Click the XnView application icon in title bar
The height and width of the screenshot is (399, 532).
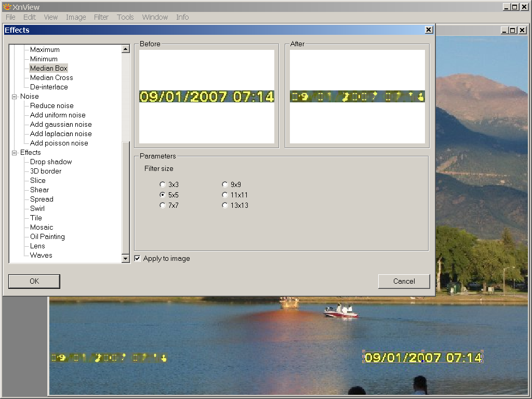pos(6,6)
